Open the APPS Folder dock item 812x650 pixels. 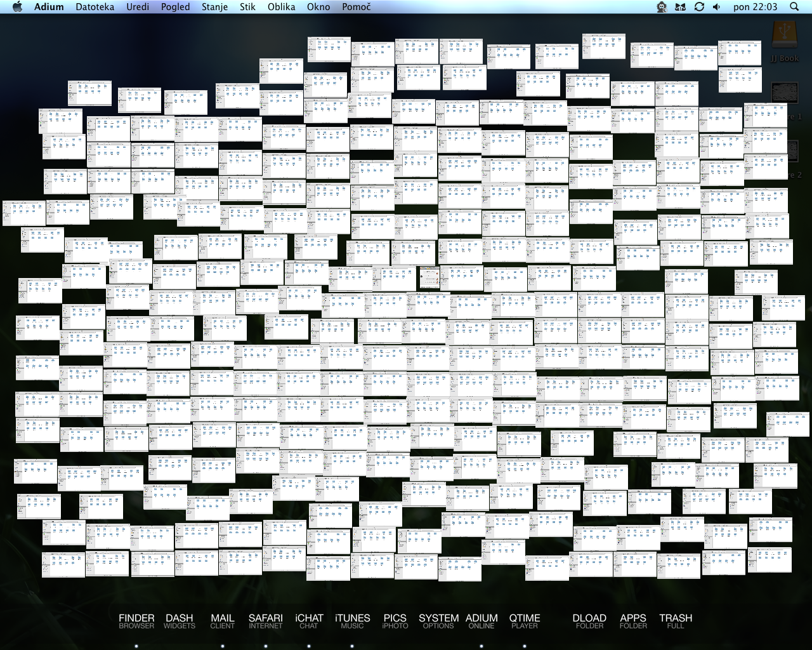(633, 621)
